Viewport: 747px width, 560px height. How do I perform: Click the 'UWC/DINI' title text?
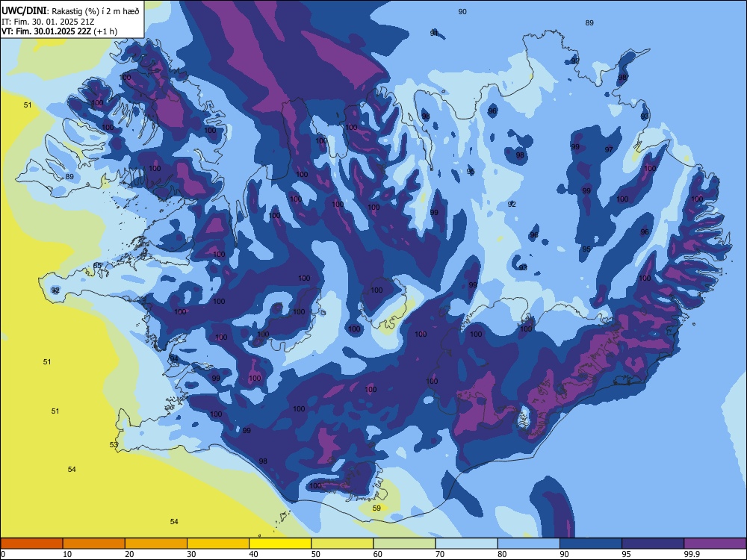[24, 11]
